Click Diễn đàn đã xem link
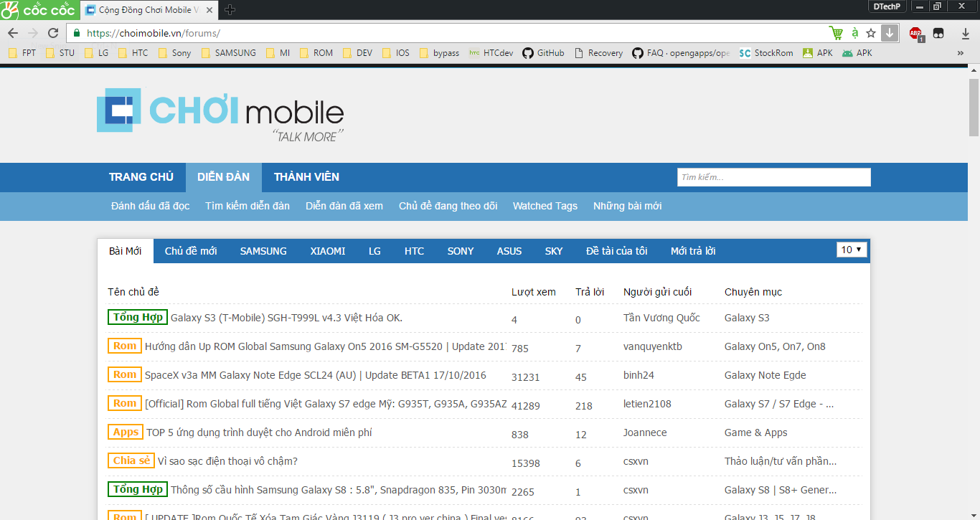 click(x=344, y=206)
